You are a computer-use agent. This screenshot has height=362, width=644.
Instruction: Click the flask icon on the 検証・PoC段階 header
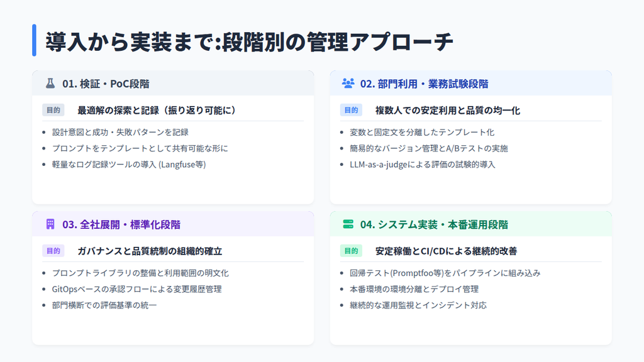tap(50, 84)
